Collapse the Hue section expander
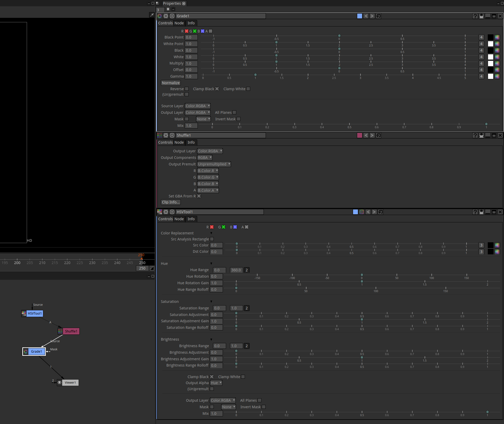Screen dimensions: 504x424 tap(211, 264)
